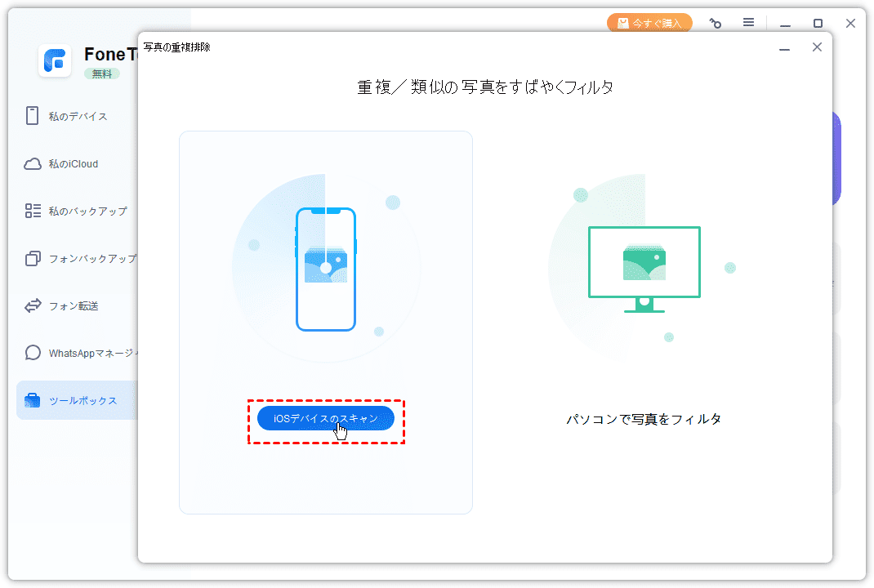The width and height of the screenshot is (874, 588).
Task: Close the main FoneTool window
Action: (x=850, y=24)
